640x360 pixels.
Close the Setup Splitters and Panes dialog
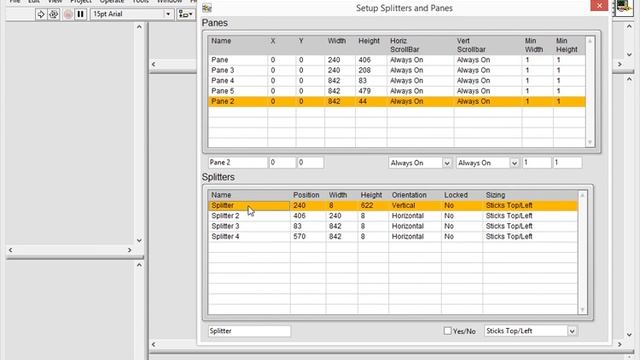click(x=599, y=5)
